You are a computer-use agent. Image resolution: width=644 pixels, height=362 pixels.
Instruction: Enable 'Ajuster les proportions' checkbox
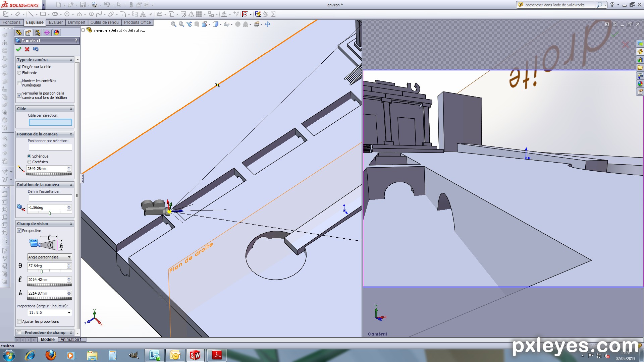tap(19, 321)
